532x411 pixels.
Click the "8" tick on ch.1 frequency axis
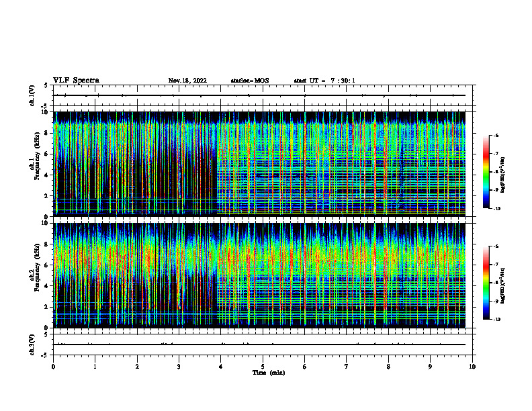coord(47,133)
